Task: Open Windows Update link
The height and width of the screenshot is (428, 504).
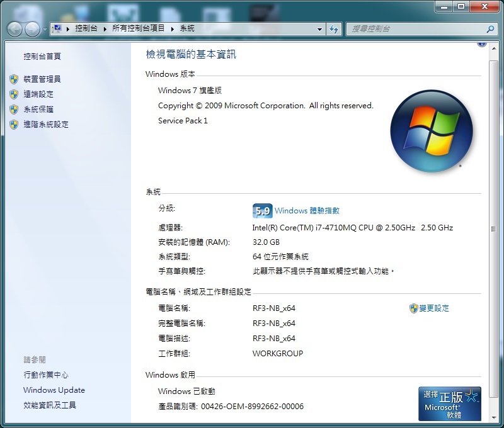Action: (x=54, y=390)
